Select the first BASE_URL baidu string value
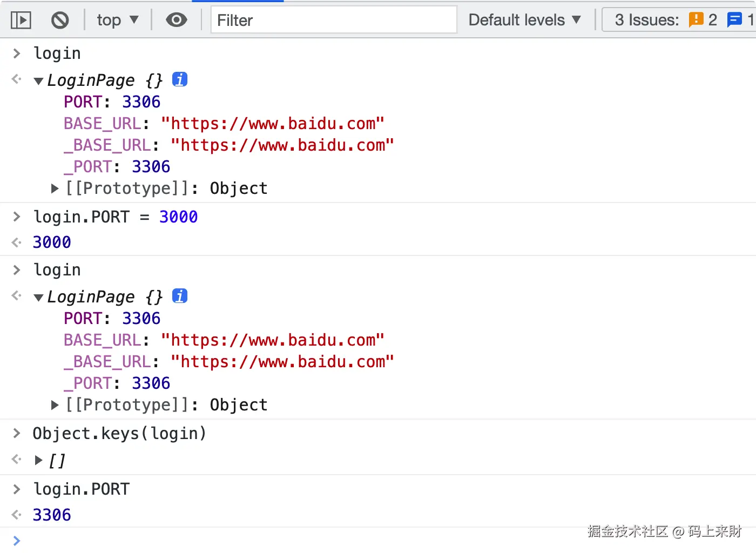The width and height of the screenshot is (756, 553). point(273,124)
